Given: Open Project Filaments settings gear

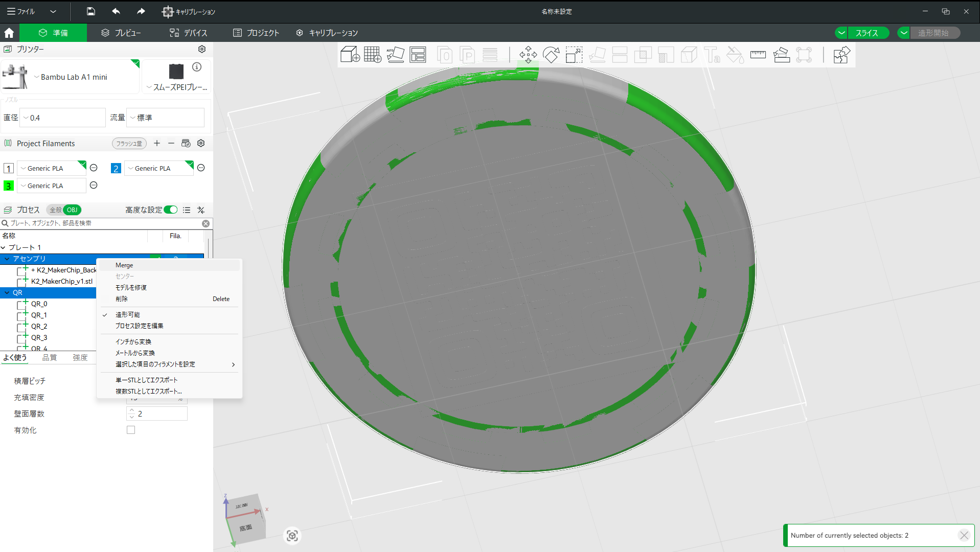Looking at the screenshot, I should pos(201,143).
